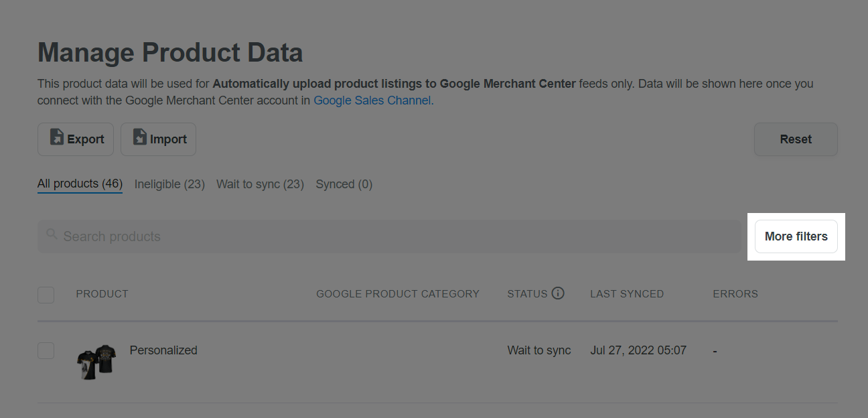
Task: Open the Personalized product thumbnail
Action: (x=96, y=362)
